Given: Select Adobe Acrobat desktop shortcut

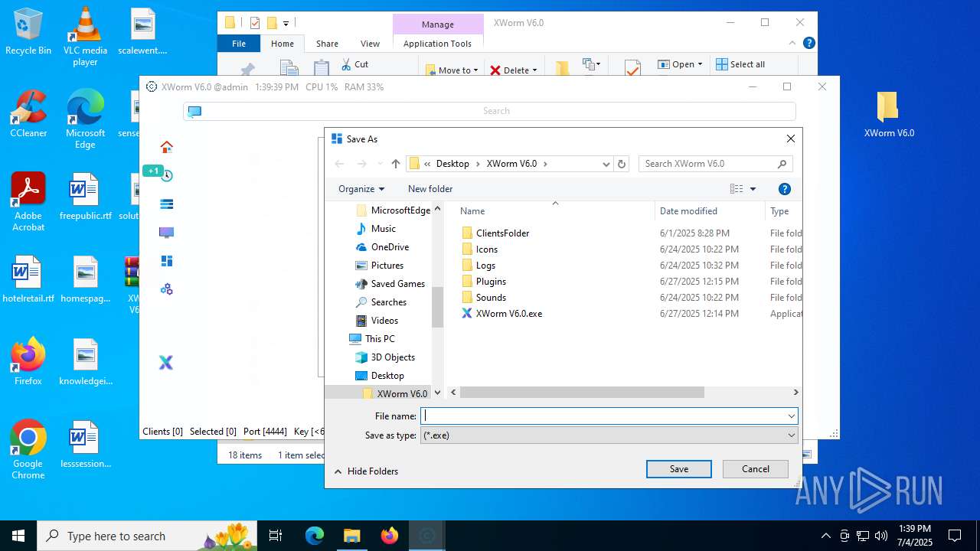Looking at the screenshot, I should coord(28,202).
